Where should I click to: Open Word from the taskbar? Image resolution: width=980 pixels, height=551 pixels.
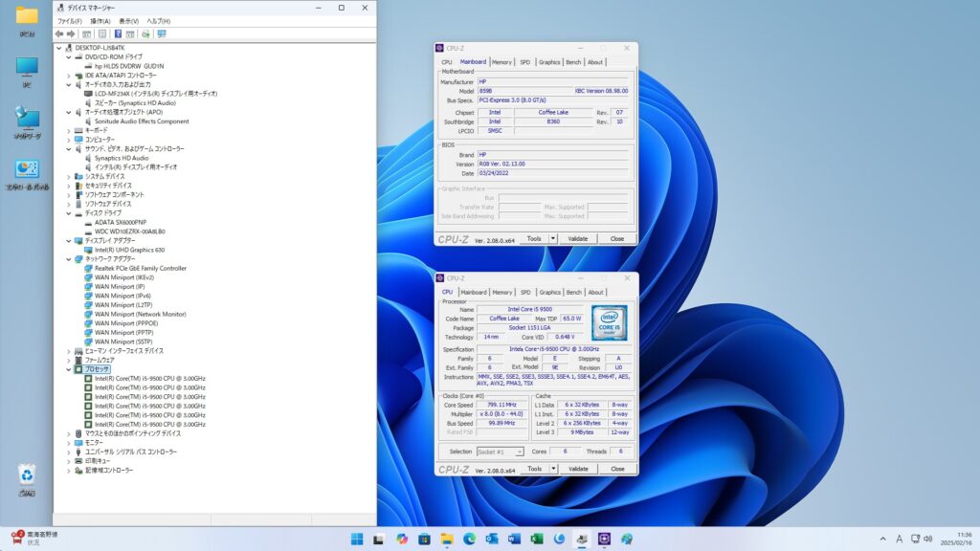coord(514,539)
